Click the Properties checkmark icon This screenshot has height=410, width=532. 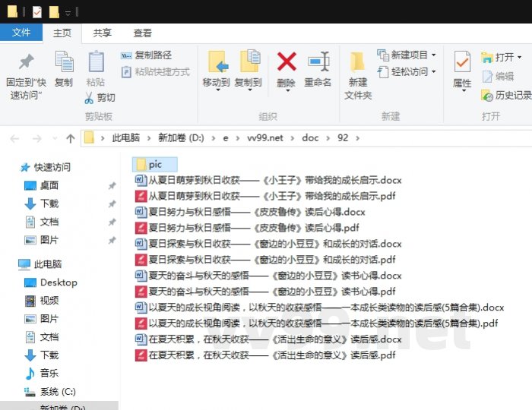click(462, 61)
